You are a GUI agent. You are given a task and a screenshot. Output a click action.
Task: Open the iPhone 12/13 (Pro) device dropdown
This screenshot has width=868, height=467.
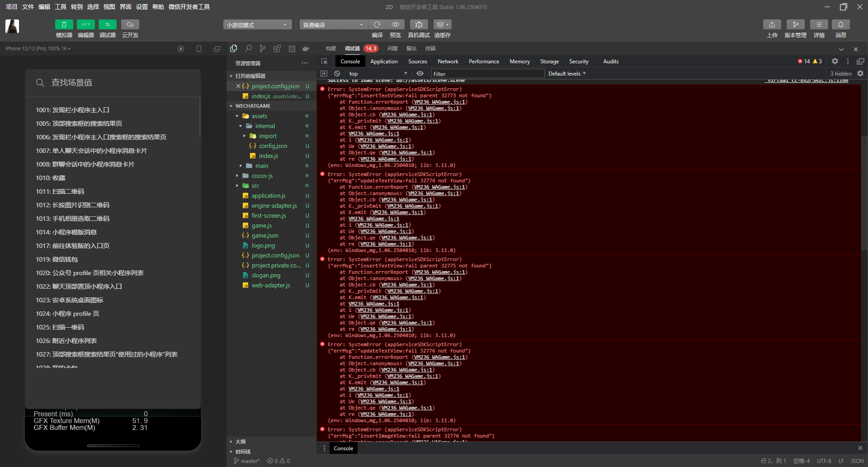point(38,48)
